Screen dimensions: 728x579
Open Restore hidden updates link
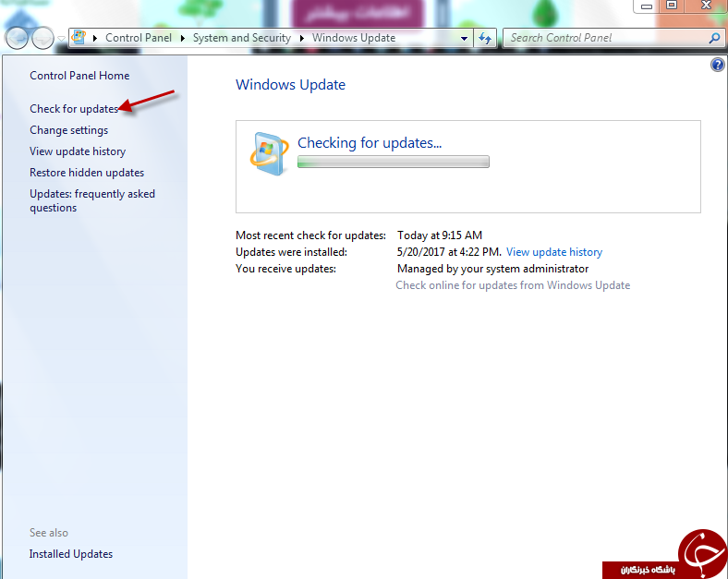(87, 173)
